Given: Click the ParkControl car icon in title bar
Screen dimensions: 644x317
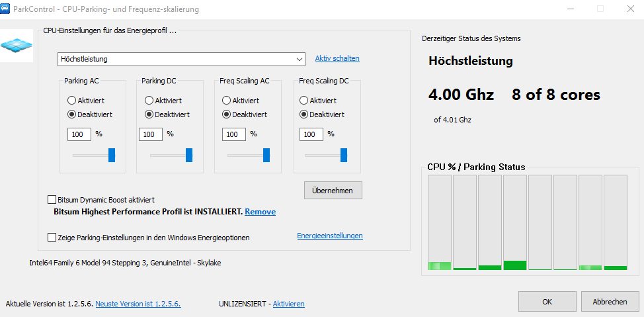Looking at the screenshot, I should coord(7,9).
